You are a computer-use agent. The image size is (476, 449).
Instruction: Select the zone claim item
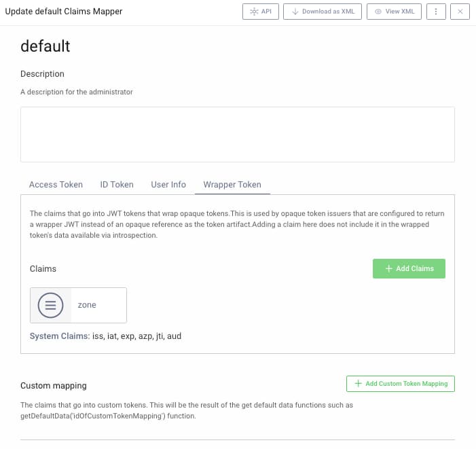(87, 305)
